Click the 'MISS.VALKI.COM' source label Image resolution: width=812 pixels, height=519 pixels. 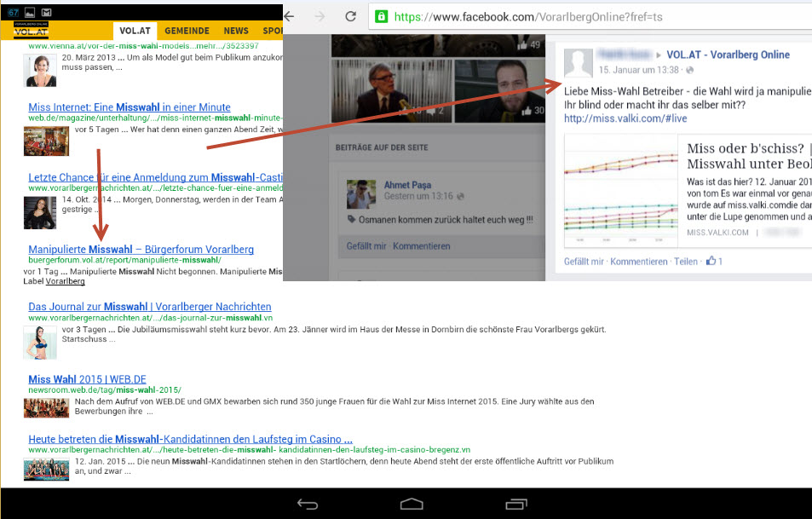(x=717, y=233)
